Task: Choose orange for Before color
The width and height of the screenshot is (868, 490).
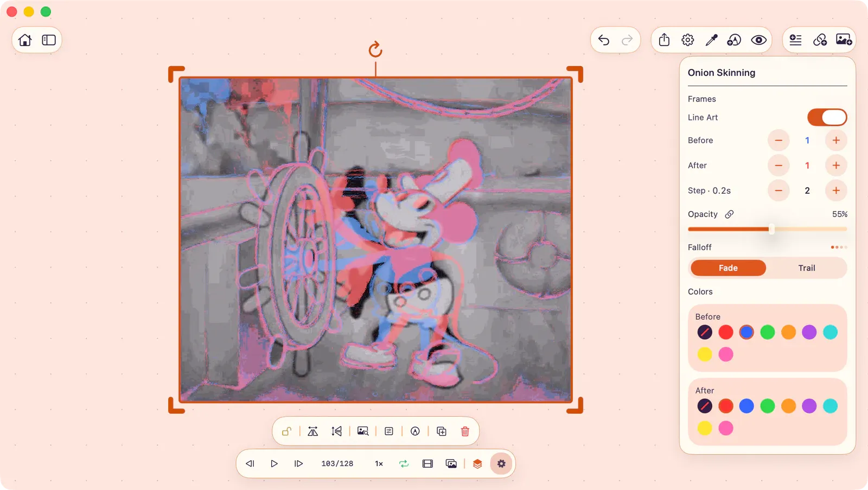Action: [x=788, y=332]
